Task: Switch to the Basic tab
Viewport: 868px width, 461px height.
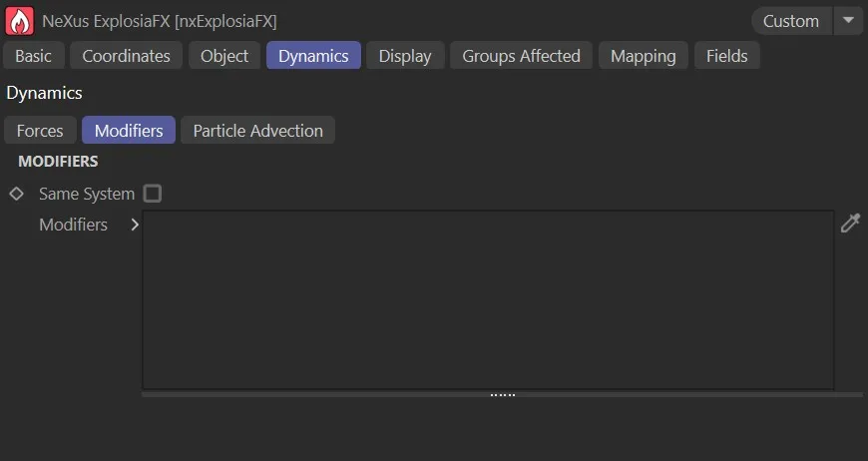Action: pos(34,56)
